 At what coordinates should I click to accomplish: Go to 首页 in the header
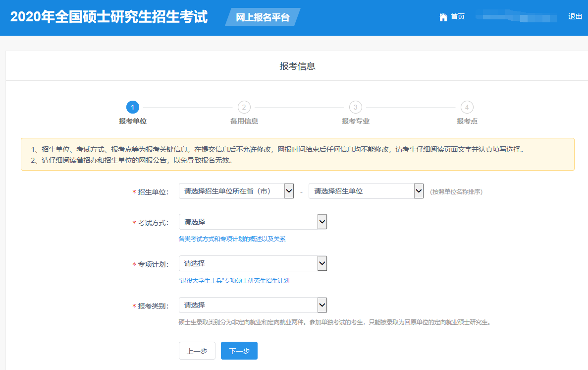click(458, 17)
